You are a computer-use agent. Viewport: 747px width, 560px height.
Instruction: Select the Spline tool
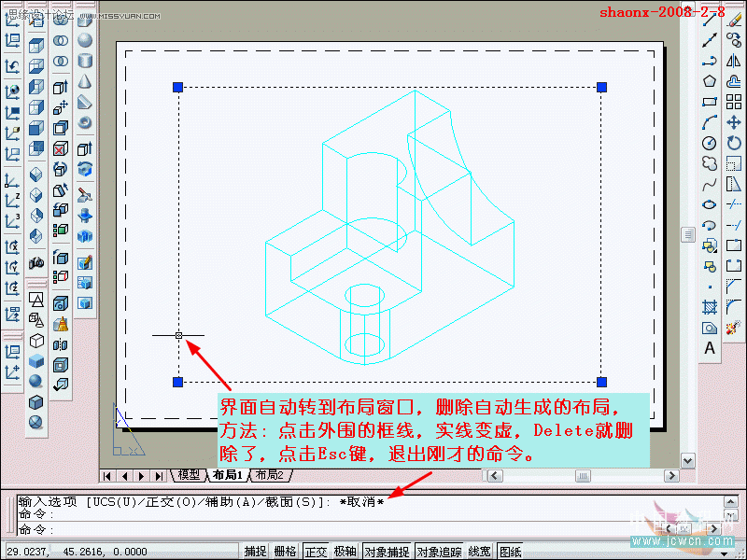pos(710,184)
